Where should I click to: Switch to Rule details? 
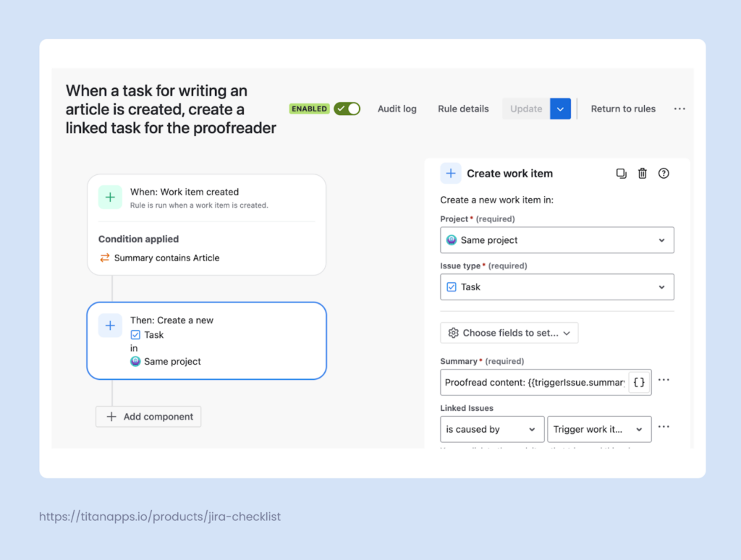tap(463, 109)
